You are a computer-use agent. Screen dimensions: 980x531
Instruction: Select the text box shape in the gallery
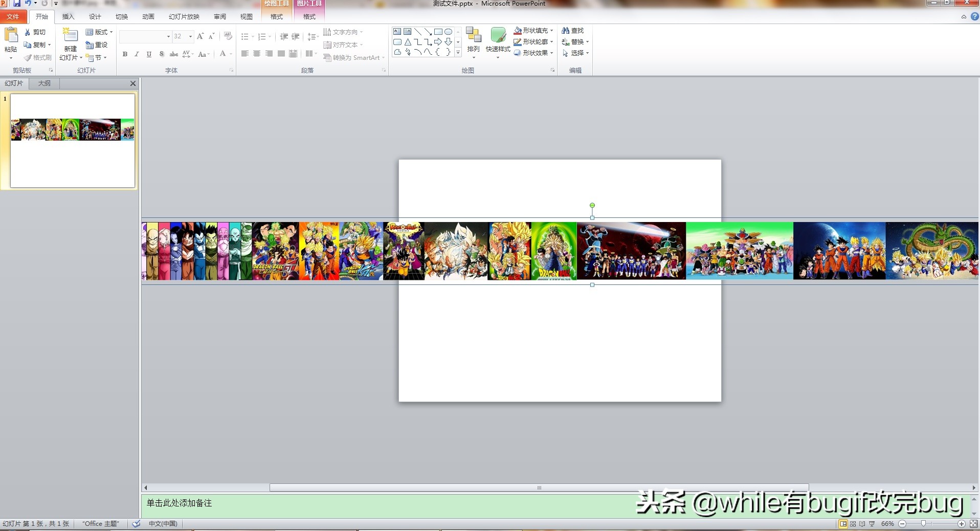coord(397,32)
